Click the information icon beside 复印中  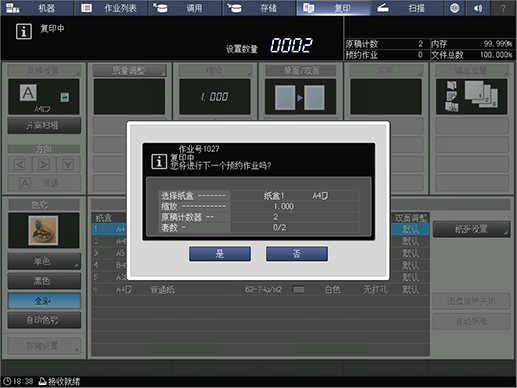24,32
